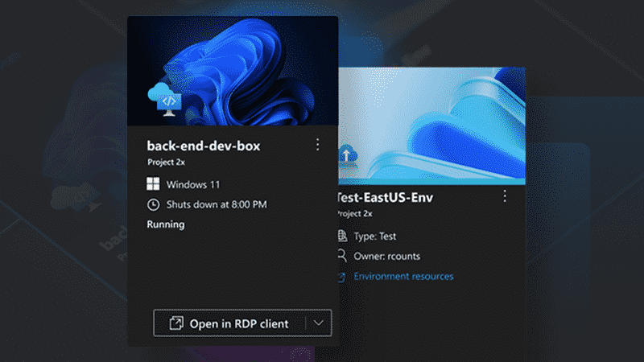Click the icon beside Type: Test
The height and width of the screenshot is (362, 644).
coord(342,237)
